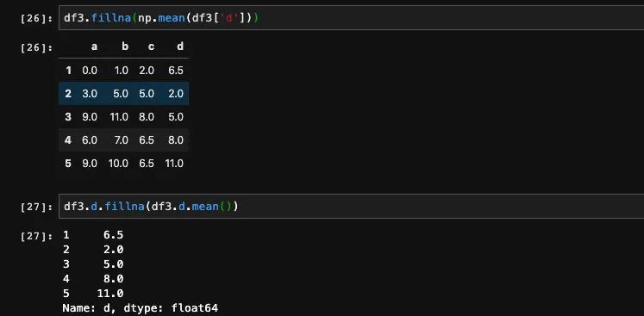644x316 pixels.
Task: Click the 11.0 value in column d
Action: click(x=174, y=164)
